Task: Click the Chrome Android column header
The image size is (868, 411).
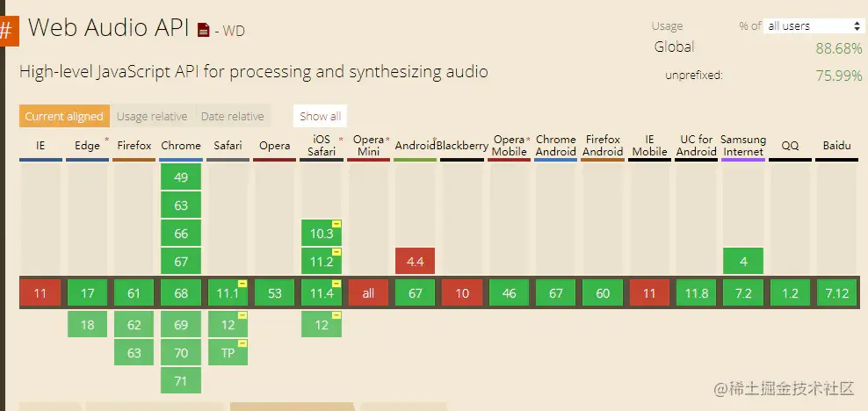Action: pos(556,146)
